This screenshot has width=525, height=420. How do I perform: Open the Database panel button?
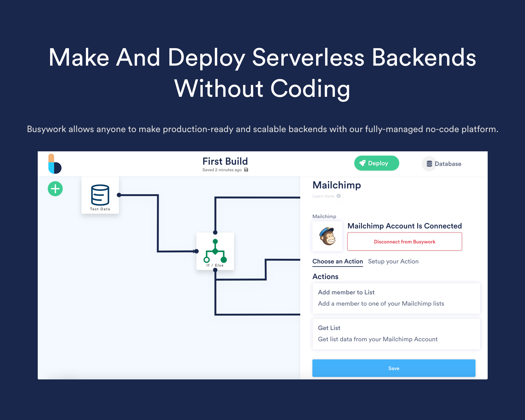pos(443,164)
